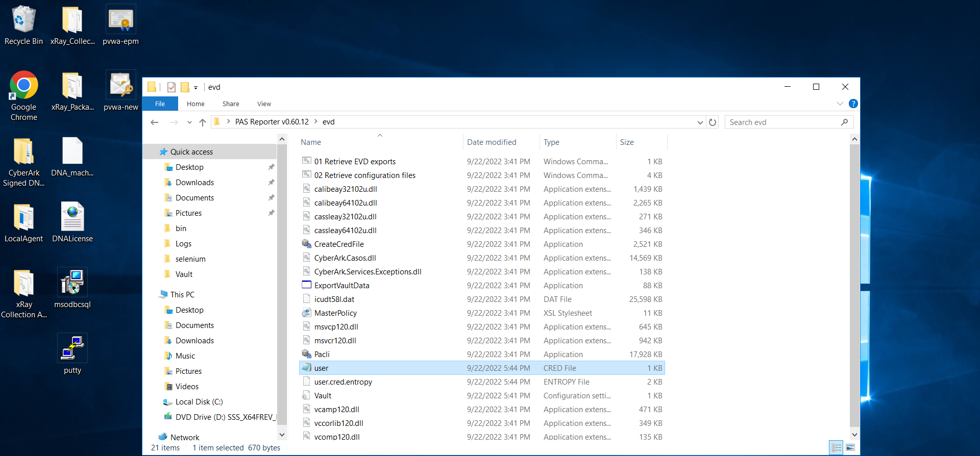
Task: Open Local Disk (C:) in navigation pane
Action: click(199, 401)
